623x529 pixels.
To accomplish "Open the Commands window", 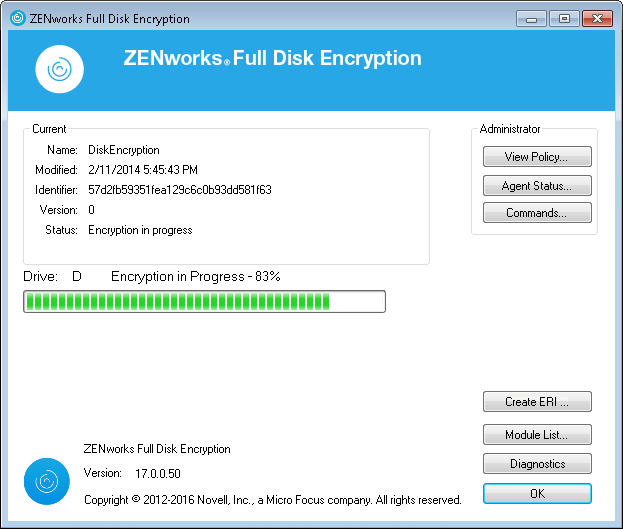I will coord(537,213).
